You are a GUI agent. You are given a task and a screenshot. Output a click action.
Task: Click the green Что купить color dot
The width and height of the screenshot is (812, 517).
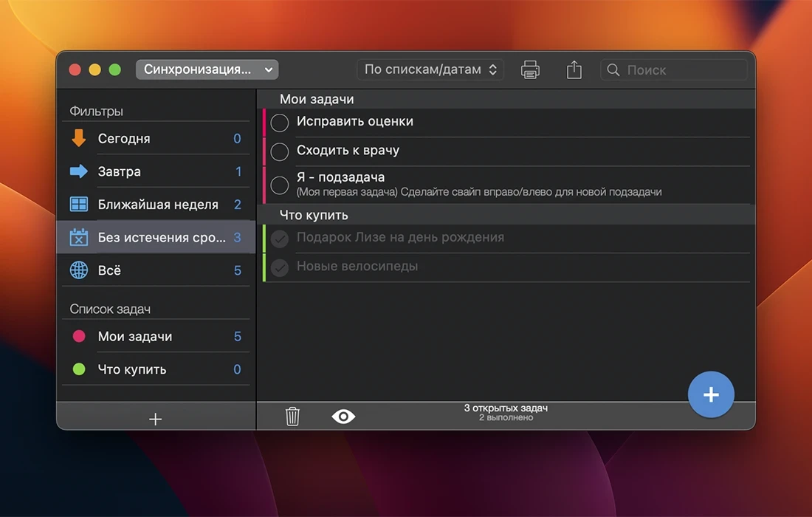tap(79, 369)
